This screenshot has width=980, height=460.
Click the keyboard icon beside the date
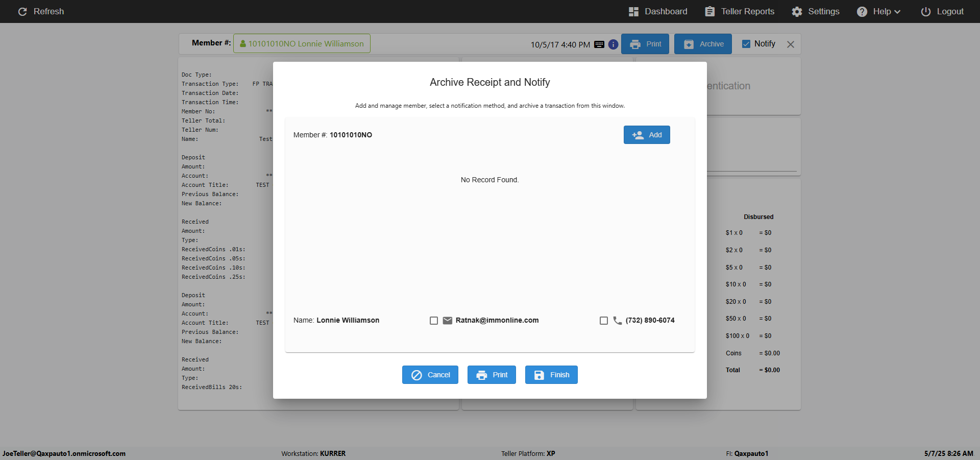click(599, 44)
